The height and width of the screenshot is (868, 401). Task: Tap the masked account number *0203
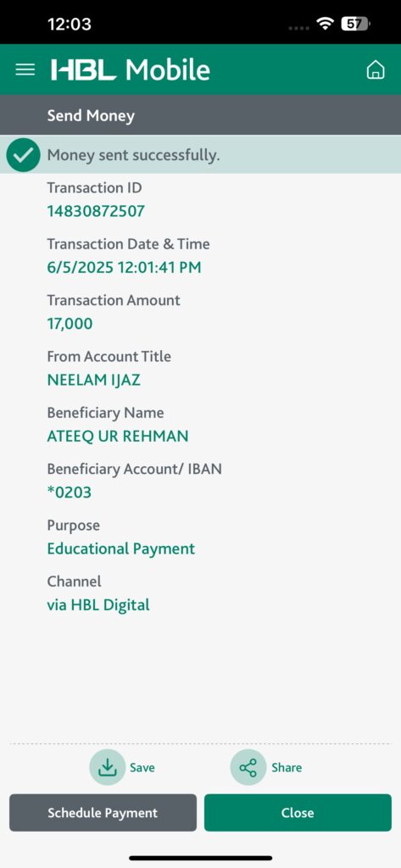tap(70, 492)
